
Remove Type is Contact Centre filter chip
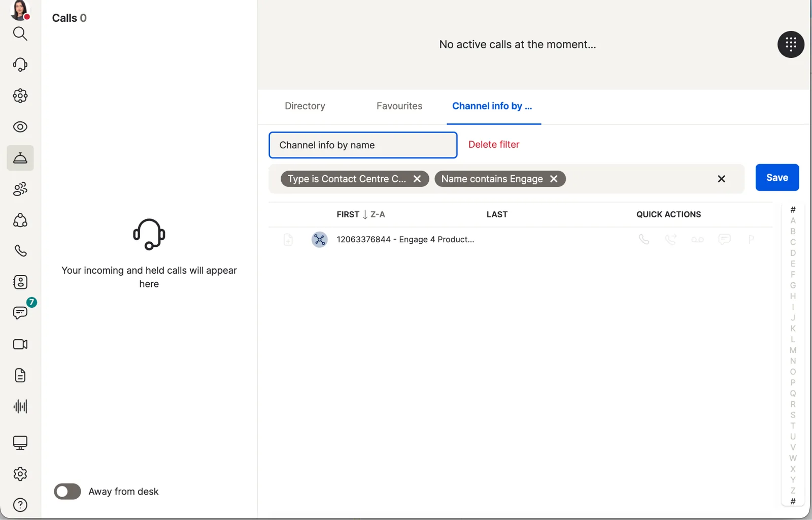[x=417, y=179]
